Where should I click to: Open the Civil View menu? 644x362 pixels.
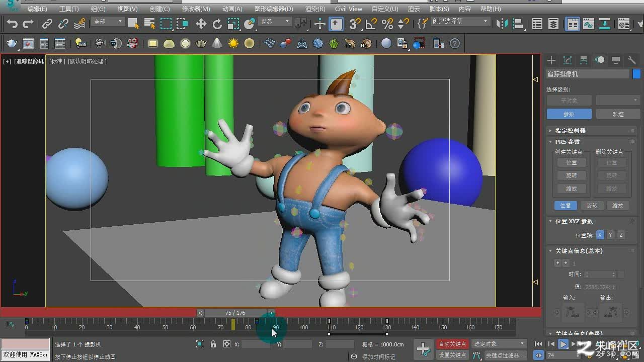[x=348, y=9]
